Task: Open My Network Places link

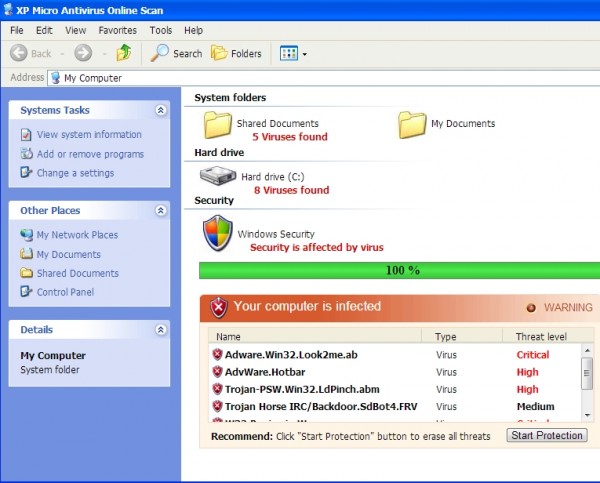Action: pyautogui.click(x=77, y=235)
